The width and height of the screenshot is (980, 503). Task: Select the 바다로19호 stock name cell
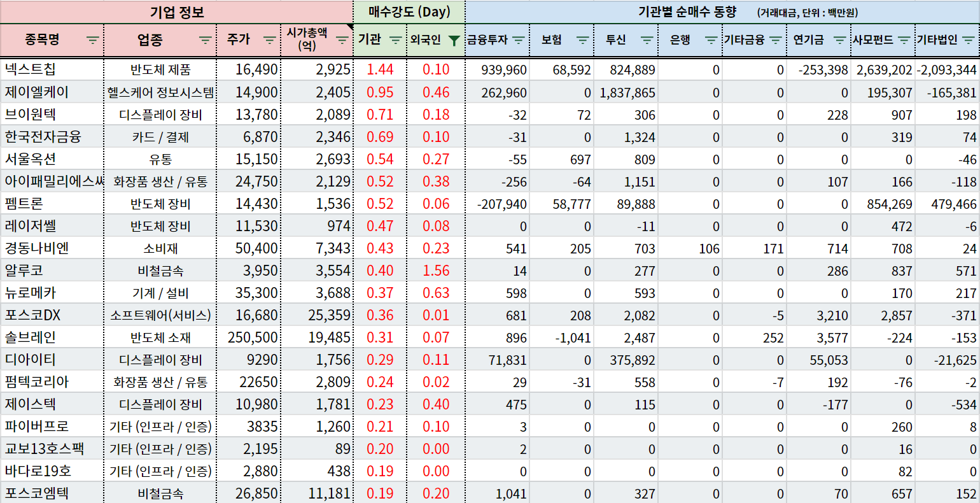[52, 471]
